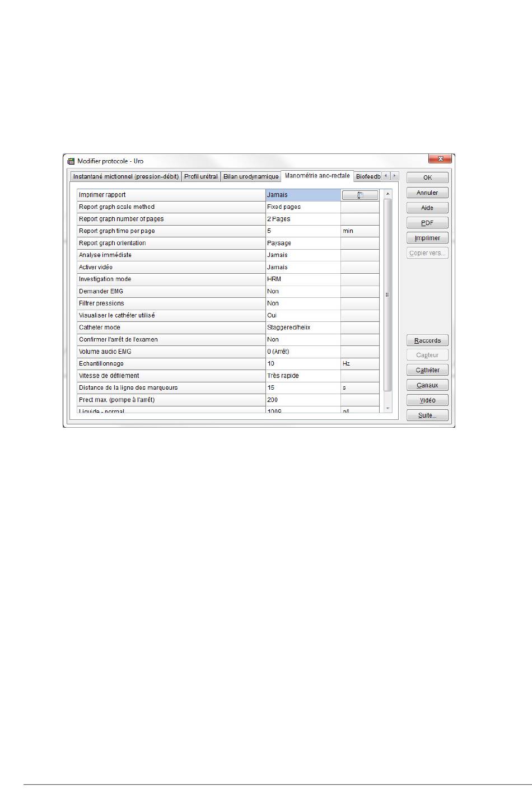Switch to the Bilan urodynamique tab

[251, 176]
